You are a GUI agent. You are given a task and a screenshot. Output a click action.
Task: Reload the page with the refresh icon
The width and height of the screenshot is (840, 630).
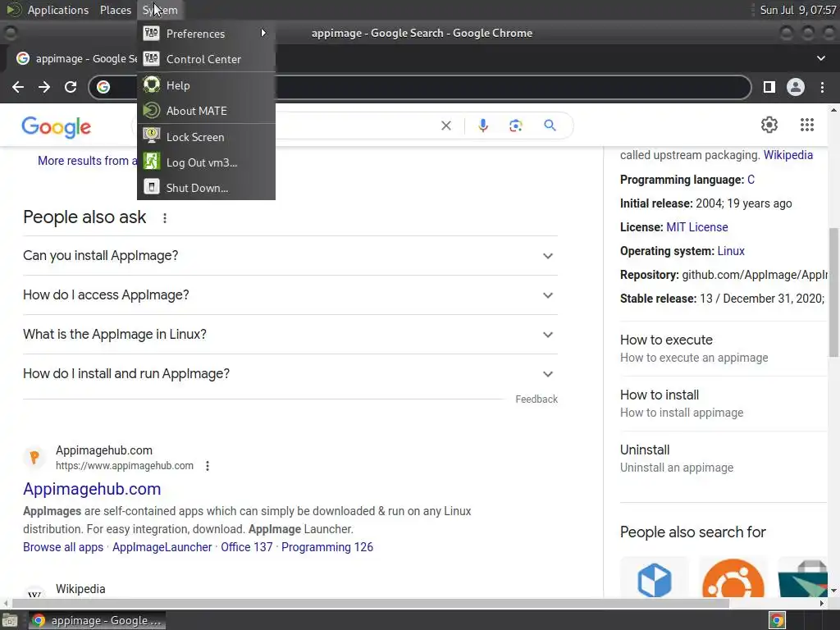(71, 87)
